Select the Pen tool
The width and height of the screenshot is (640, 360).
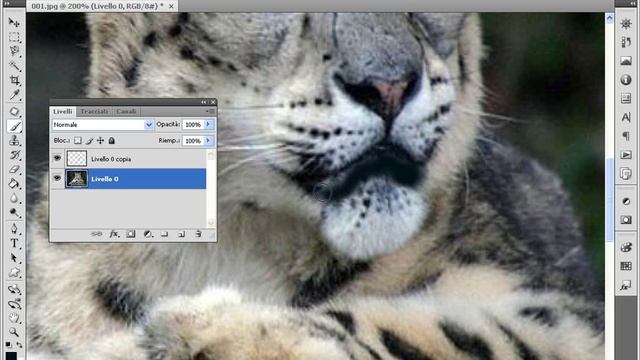(x=14, y=229)
